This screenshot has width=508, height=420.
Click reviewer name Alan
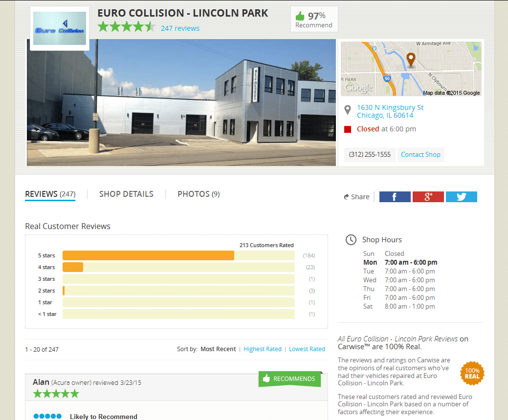click(x=41, y=382)
